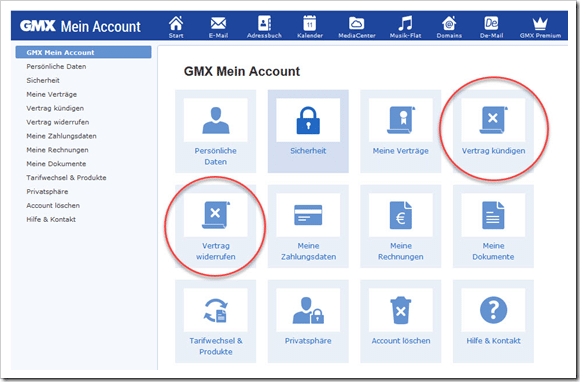580x382 pixels.
Task: Click the Tarifwechsel & Produkte tile label
Action: (216, 346)
